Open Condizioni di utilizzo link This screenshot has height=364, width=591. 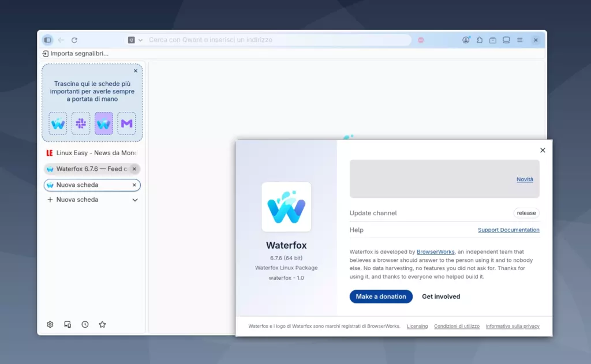pyautogui.click(x=457, y=327)
